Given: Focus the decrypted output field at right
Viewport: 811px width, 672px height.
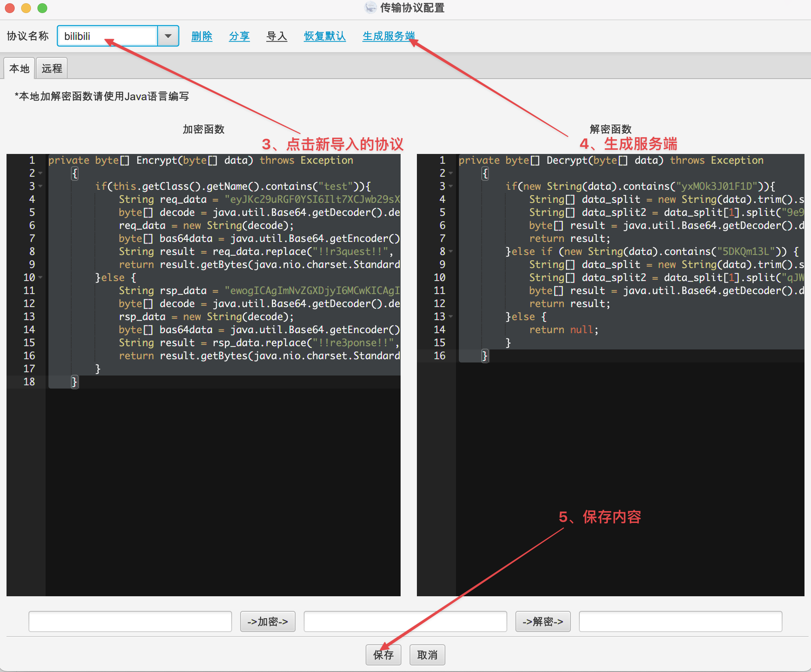Looking at the screenshot, I should pos(680,621).
